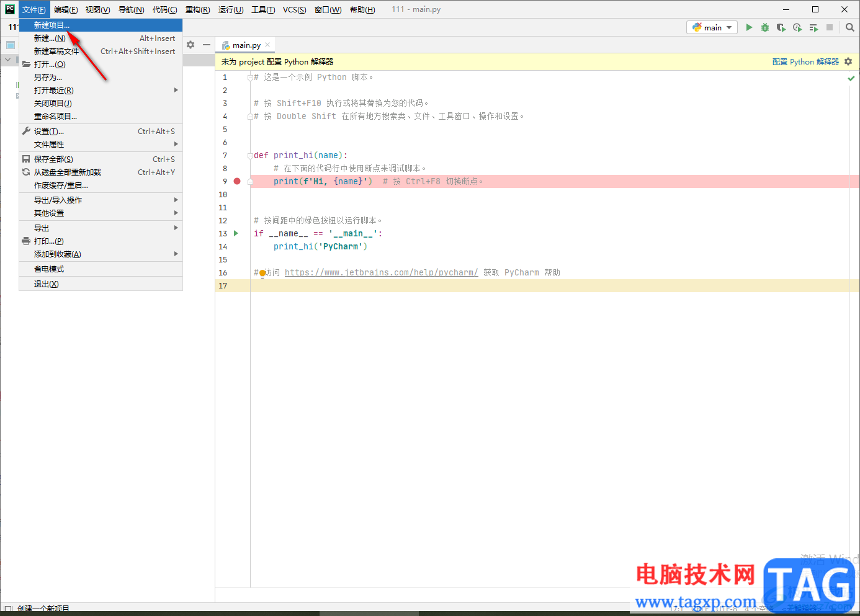Open the jetbrains.com/help/pycharm URL in code

381,273
